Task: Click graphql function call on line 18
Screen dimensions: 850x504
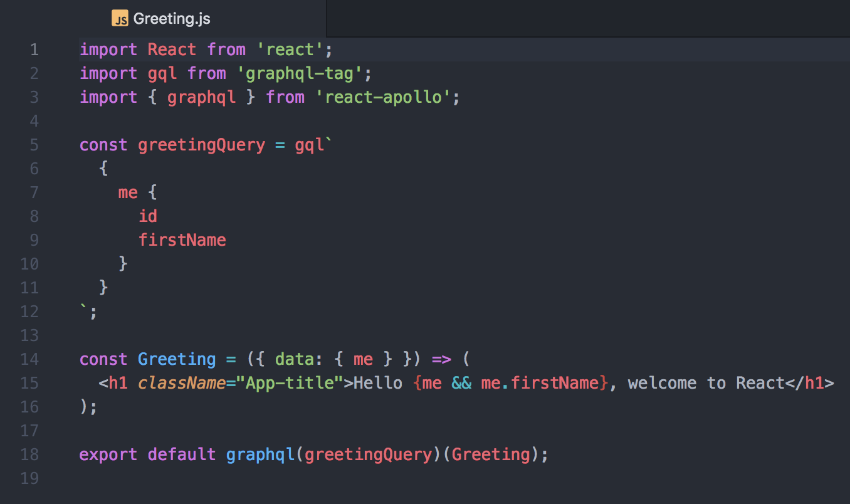Action: point(260,455)
